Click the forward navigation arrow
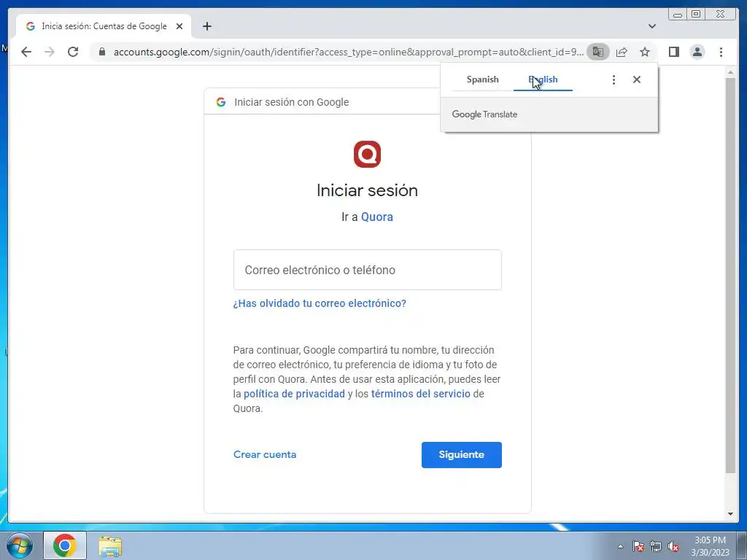The image size is (747, 560). pos(50,52)
